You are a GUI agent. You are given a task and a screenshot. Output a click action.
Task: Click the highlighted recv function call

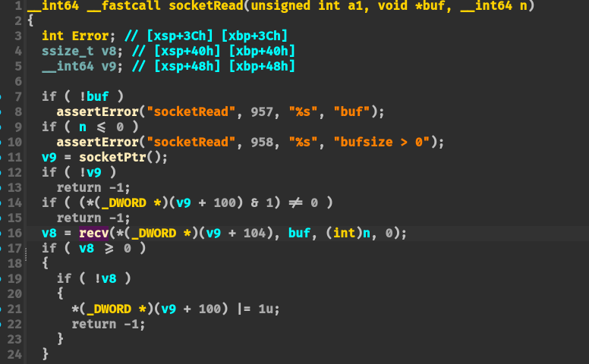pyautogui.click(x=93, y=233)
